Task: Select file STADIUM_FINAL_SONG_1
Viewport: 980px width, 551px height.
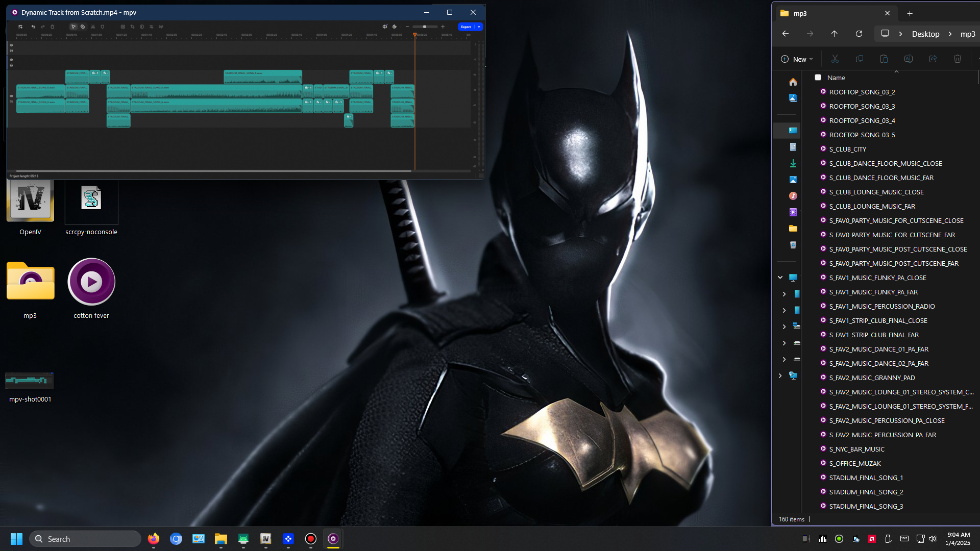Action: click(866, 478)
